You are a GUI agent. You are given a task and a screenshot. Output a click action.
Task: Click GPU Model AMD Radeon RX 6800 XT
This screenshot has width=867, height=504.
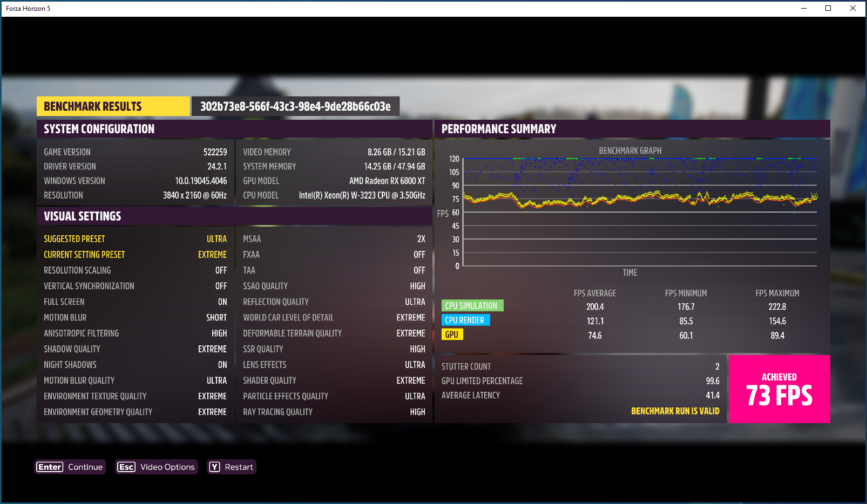pos(334,181)
